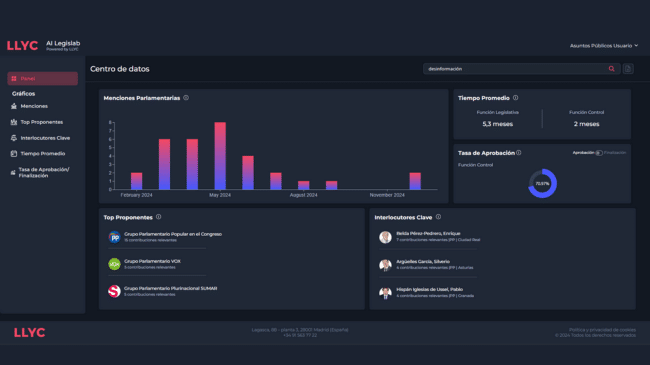Click the green VOX party logo
Image resolution: width=650 pixels, height=365 pixels.
pyautogui.click(x=114, y=264)
